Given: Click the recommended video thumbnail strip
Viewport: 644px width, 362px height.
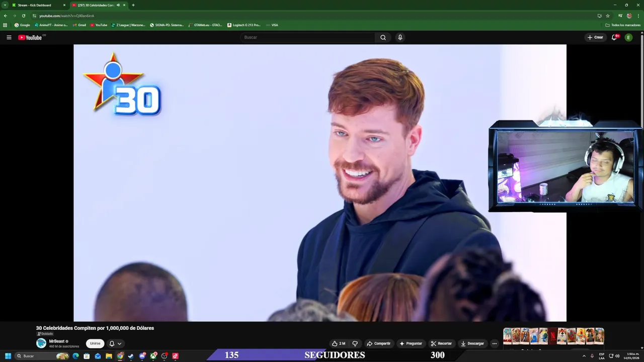Looking at the screenshot, I should tap(553, 336).
